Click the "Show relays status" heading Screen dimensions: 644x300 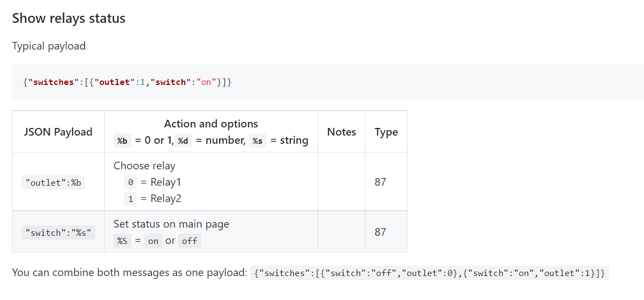pyautogui.click(x=69, y=19)
